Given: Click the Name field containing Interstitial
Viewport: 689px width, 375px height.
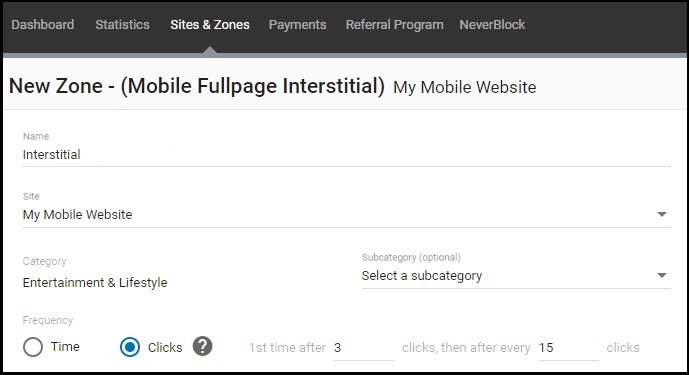Looking at the screenshot, I should 346,155.
